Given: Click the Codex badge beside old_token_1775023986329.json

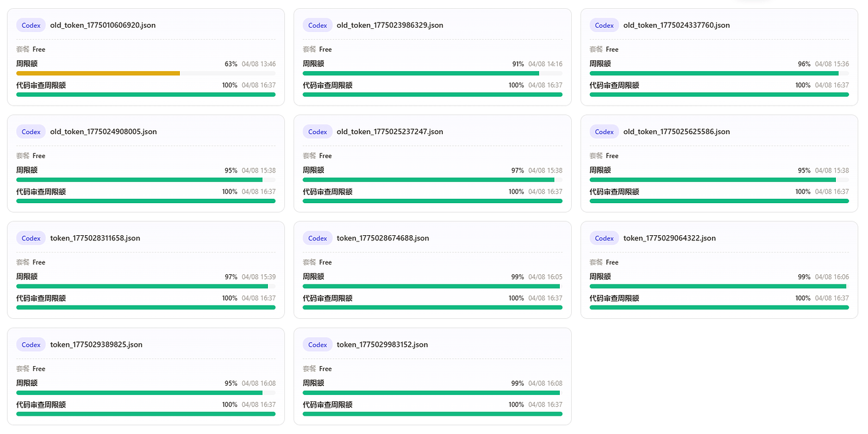Looking at the screenshot, I should click(x=318, y=25).
